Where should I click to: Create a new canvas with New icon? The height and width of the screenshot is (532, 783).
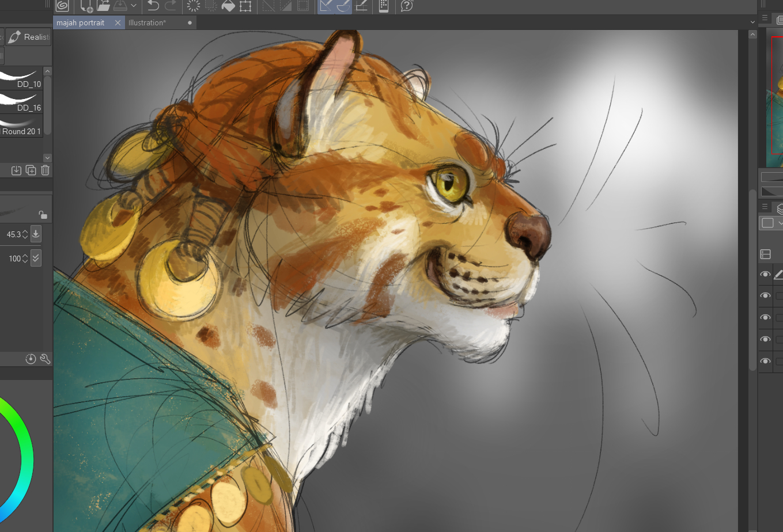(86, 6)
